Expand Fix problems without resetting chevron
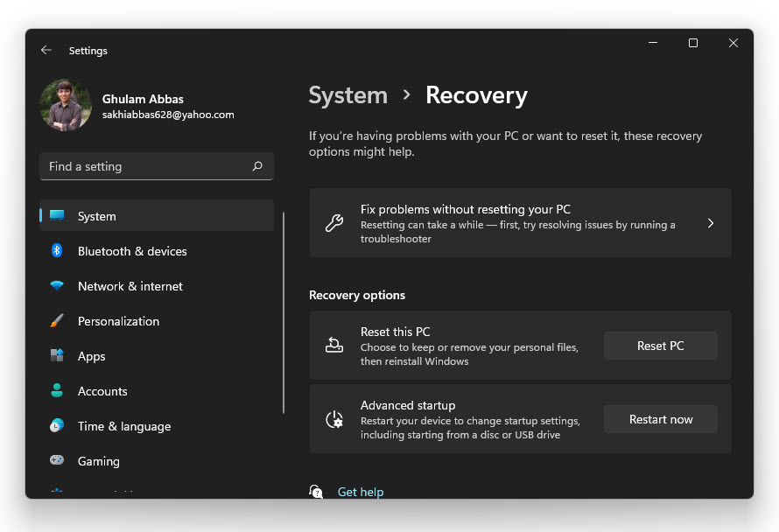 click(x=711, y=223)
